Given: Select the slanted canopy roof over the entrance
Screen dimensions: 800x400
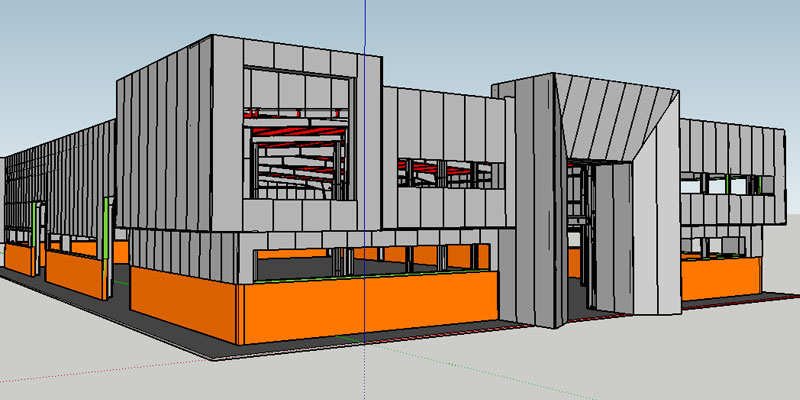Looking at the screenshot, I should [612, 112].
